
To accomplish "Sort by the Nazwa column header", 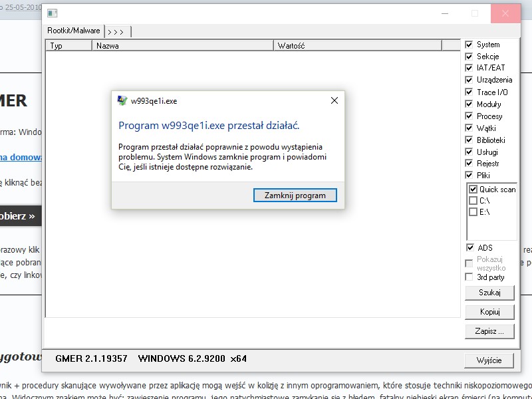I will click(x=182, y=45).
